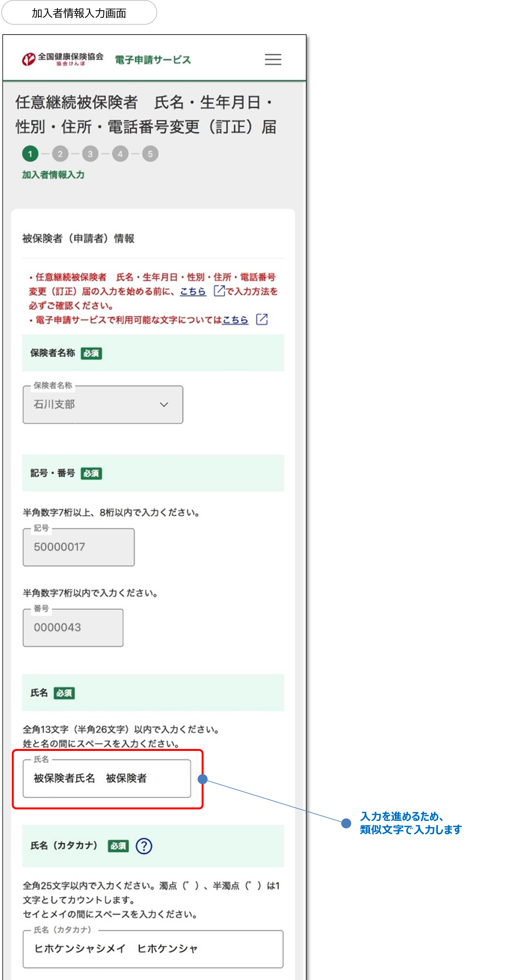Select step 4 circle in the progress indicator
This screenshot has height=980, width=513.
[x=120, y=153]
